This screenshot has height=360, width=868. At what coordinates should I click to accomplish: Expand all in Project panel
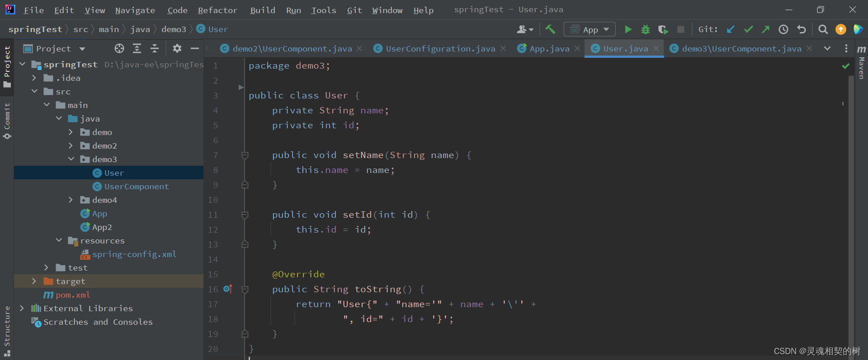pos(137,48)
